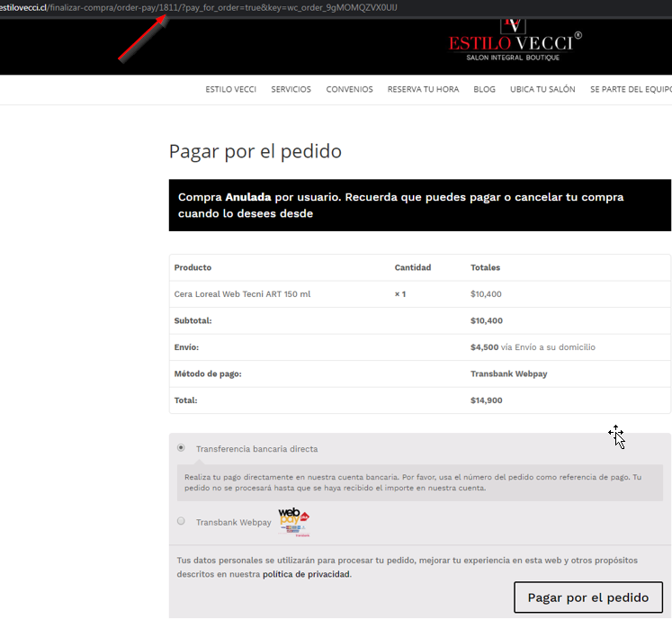Go to CONVENIOS in navigation
Image resolution: width=672 pixels, height=620 pixels.
click(349, 90)
